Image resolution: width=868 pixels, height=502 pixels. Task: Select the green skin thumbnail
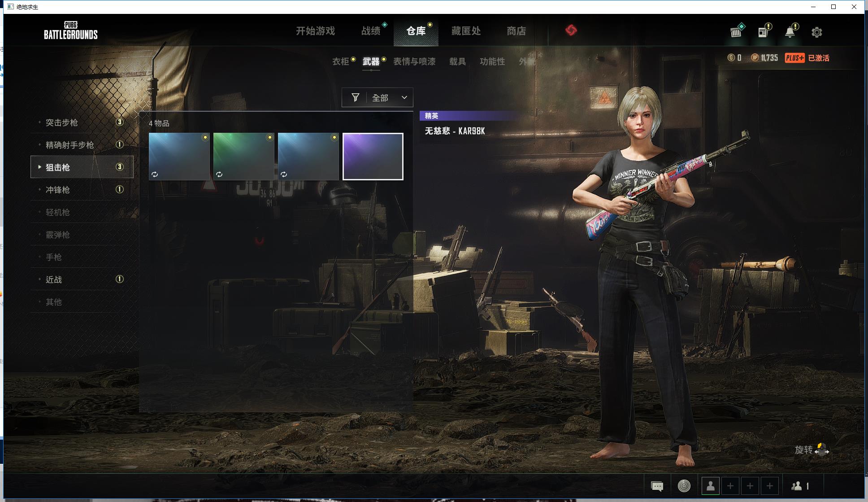(x=244, y=157)
